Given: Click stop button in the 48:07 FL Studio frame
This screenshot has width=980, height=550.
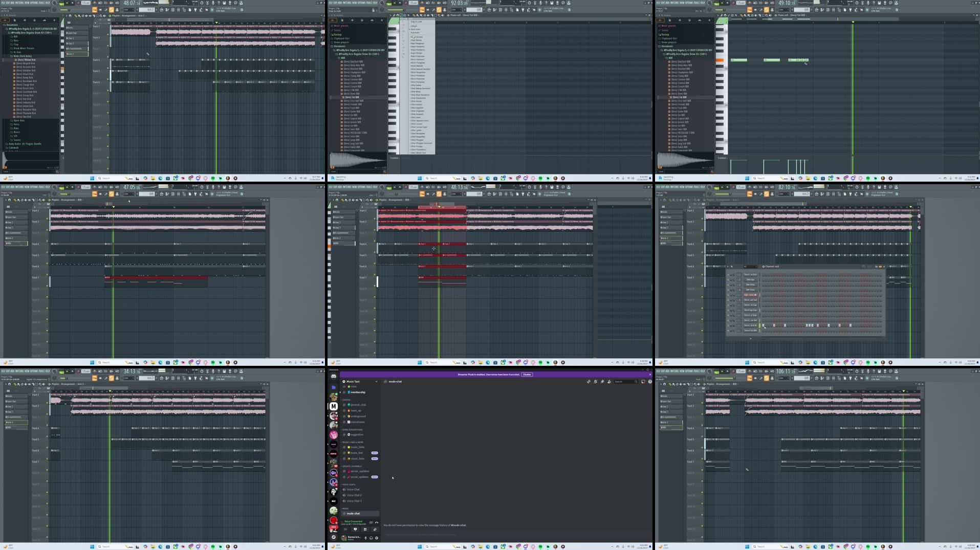Looking at the screenshot, I should [72, 3].
